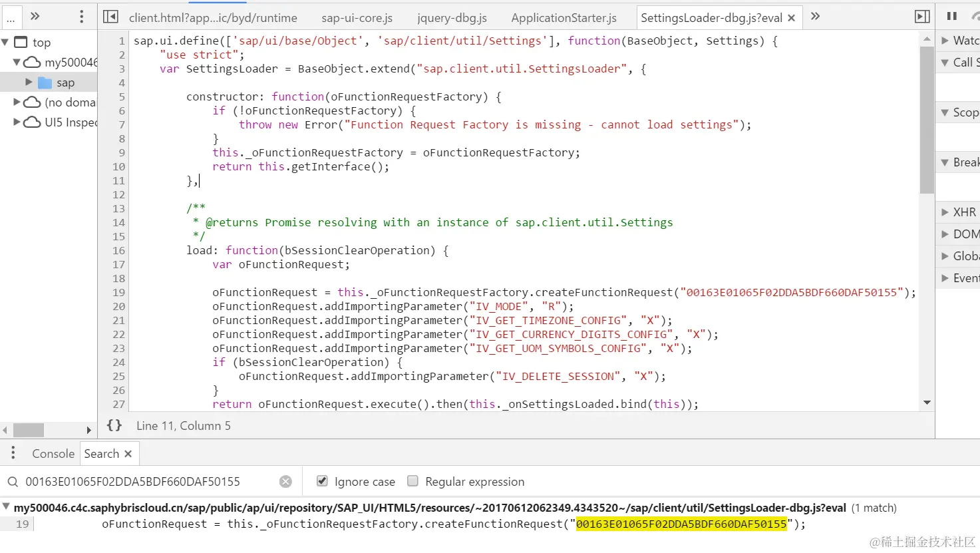This screenshot has width=980, height=553.
Task: Collapse the search result file group
Action: point(6,507)
